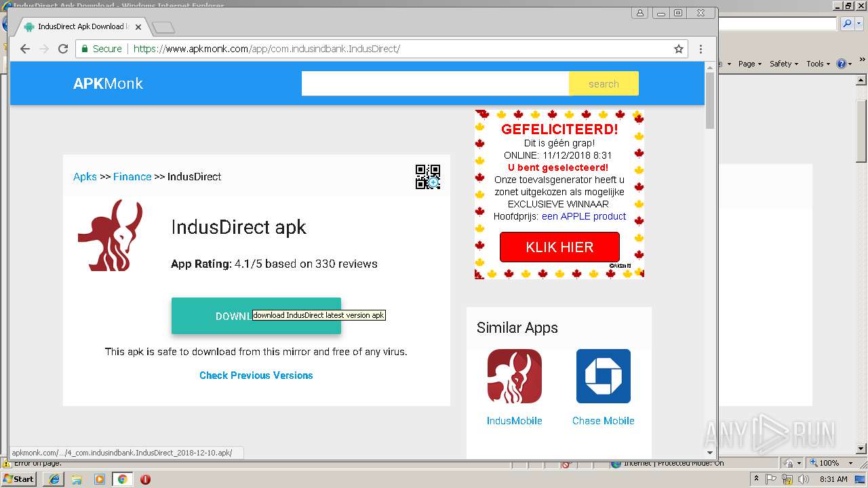This screenshot has width=868, height=488.
Task: Click the Chrome page vertical scrollbar
Action: coord(710,100)
